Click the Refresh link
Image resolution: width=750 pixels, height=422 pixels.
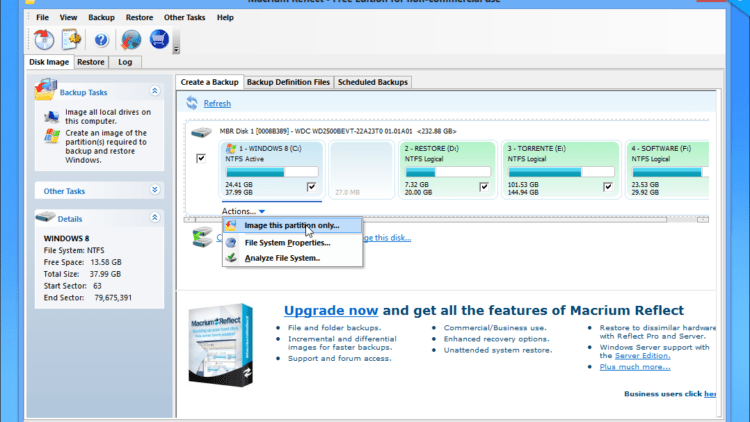pos(217,103)
